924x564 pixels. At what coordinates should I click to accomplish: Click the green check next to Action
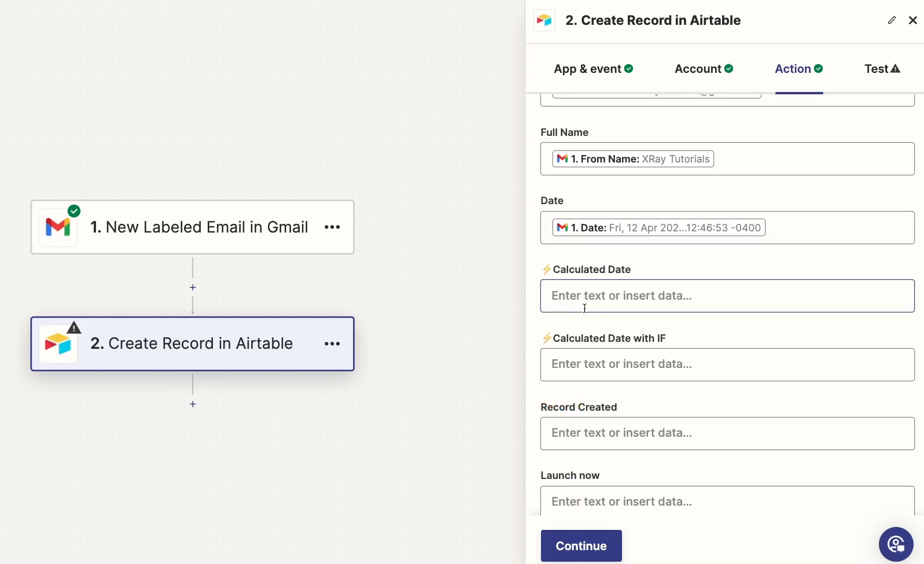click(x=819, y=69)
